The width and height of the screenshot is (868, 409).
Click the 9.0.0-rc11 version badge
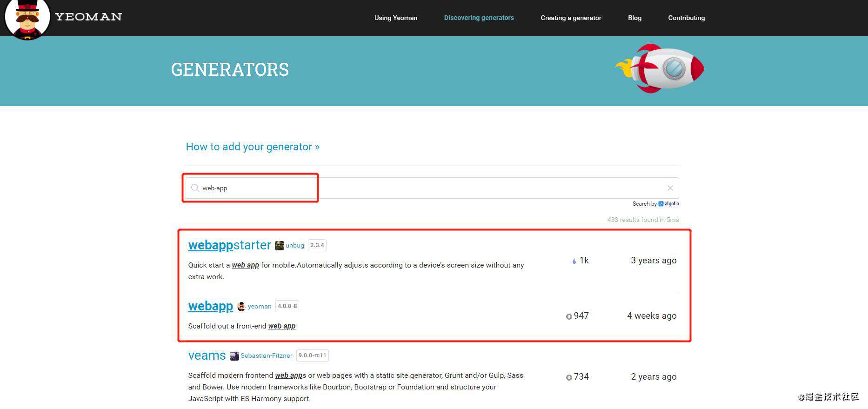click(x=313, y=355)
